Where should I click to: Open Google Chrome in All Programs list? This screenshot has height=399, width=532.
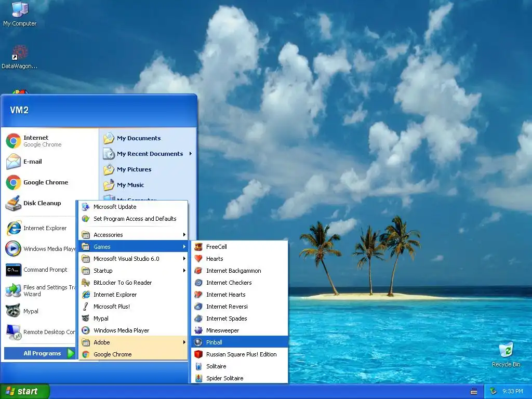click(134, 354)
